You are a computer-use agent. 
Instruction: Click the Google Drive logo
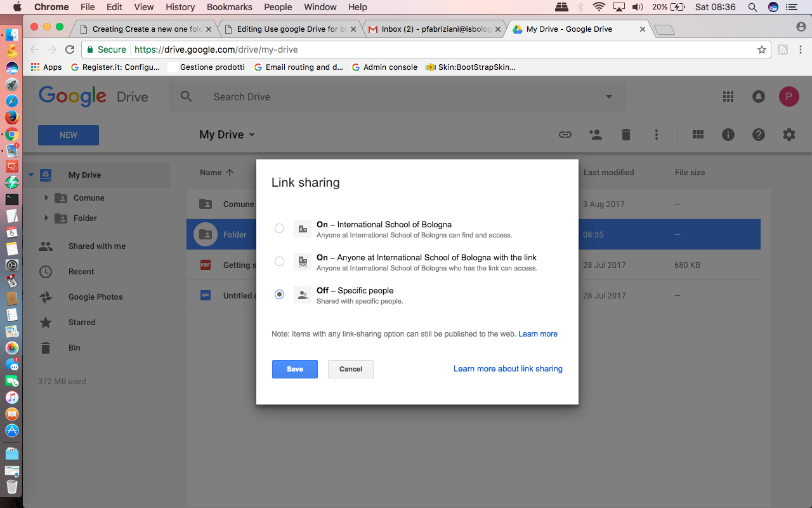(93, 97)
